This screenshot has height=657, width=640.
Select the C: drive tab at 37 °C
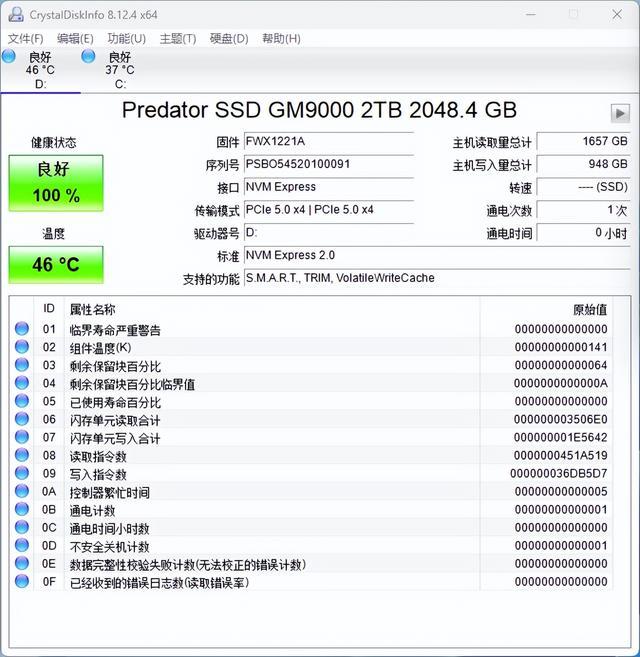120,70
